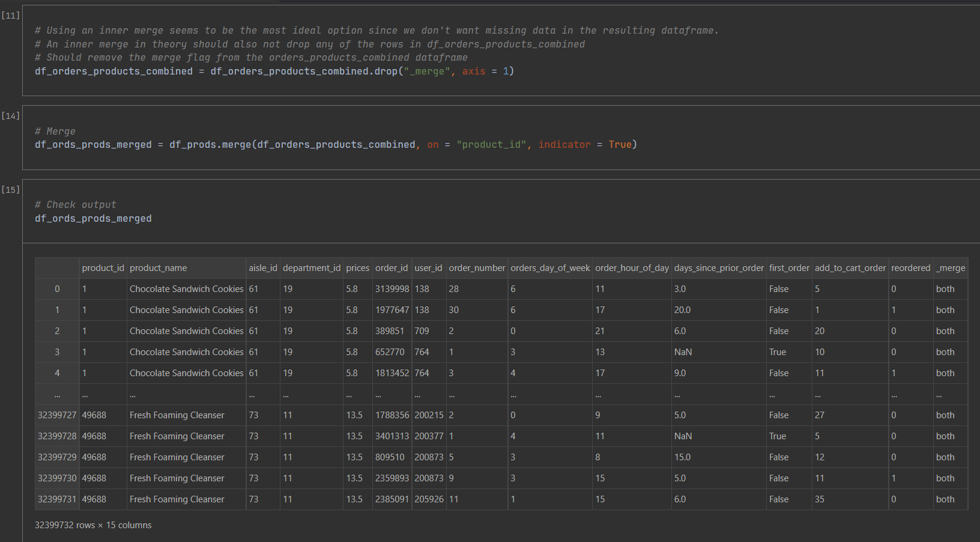Image resolution: width=980 pixels, height=542 pixels.
Task: Select the code cell containing the merge command
Action: click(x=336, y=144)
